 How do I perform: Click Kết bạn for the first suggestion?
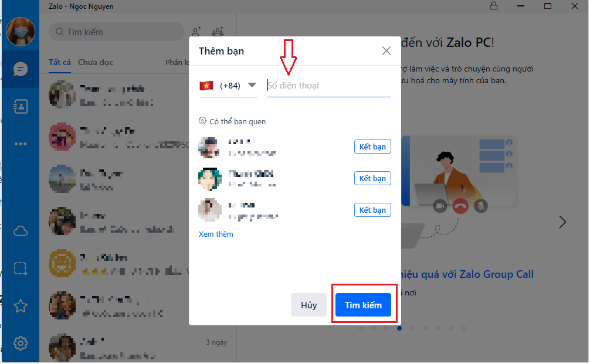[x=372, y=147]
